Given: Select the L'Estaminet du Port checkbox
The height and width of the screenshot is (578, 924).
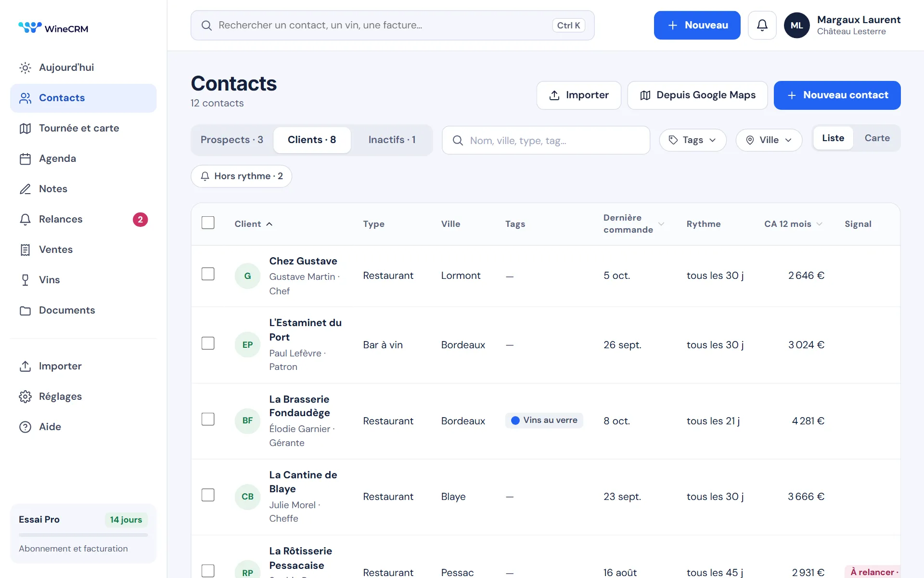Looking at the screenshot, I should [x=208, y=343].
